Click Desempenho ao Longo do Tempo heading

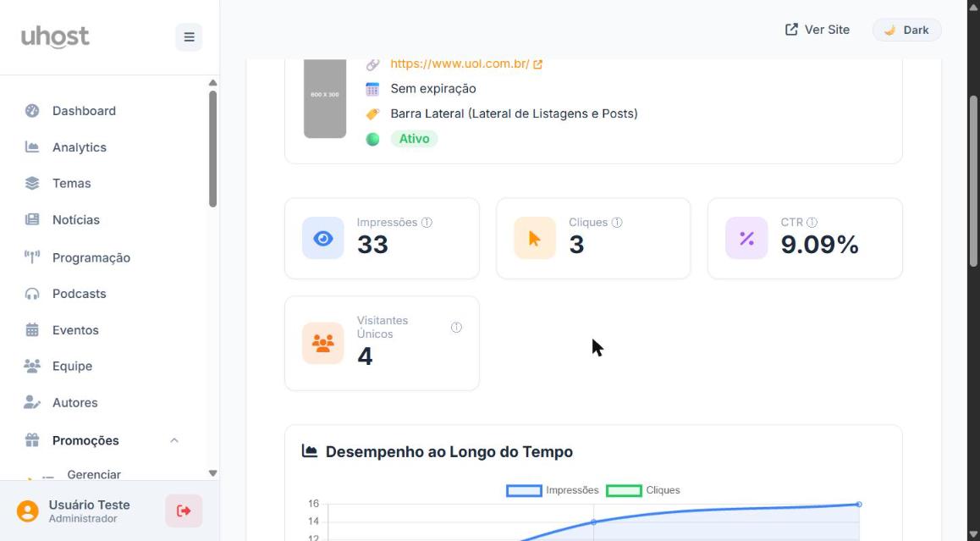click(449, 451)
